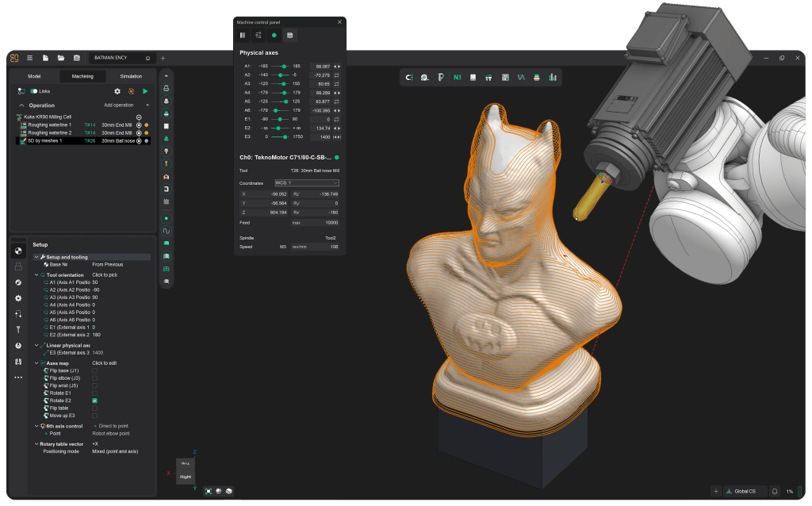Open notifications bell in status bar
This screenshot has height=506, width=812.
tap(775, 491)
